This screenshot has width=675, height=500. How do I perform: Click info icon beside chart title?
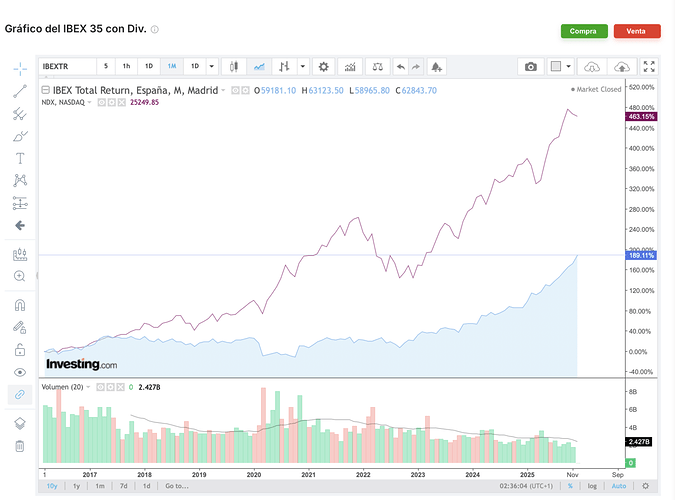click(x=155, y=29)
